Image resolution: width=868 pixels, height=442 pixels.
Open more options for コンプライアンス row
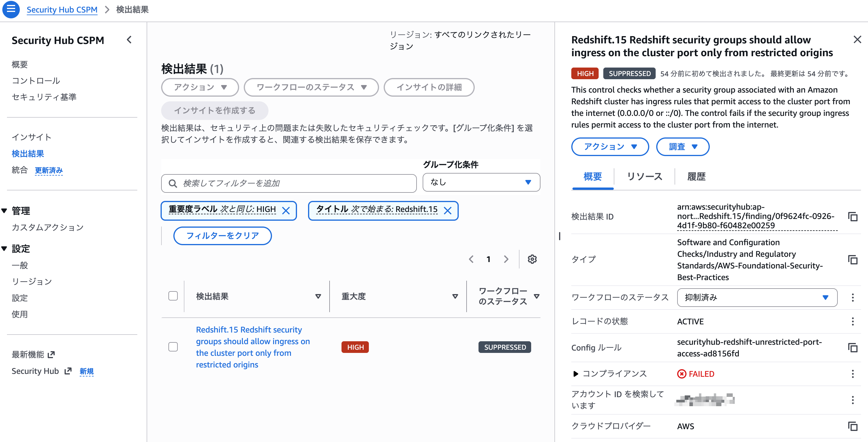pos(853,374)
